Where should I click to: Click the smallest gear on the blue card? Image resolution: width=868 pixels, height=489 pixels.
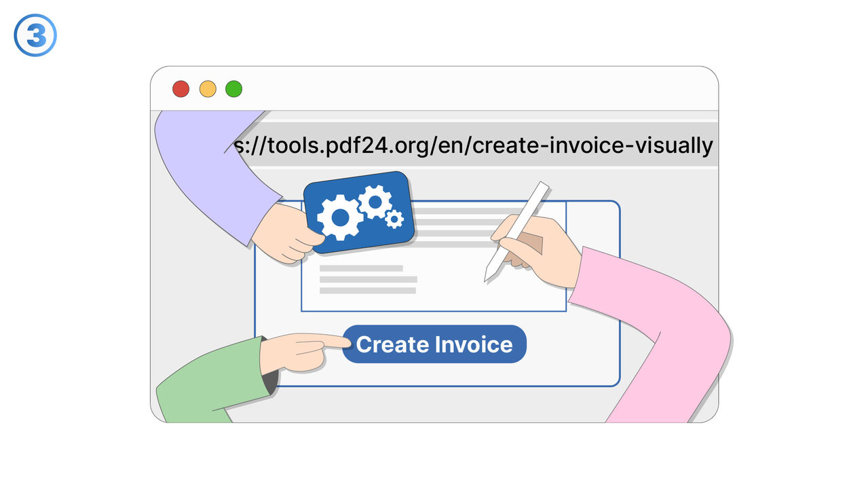click(394, 219)
